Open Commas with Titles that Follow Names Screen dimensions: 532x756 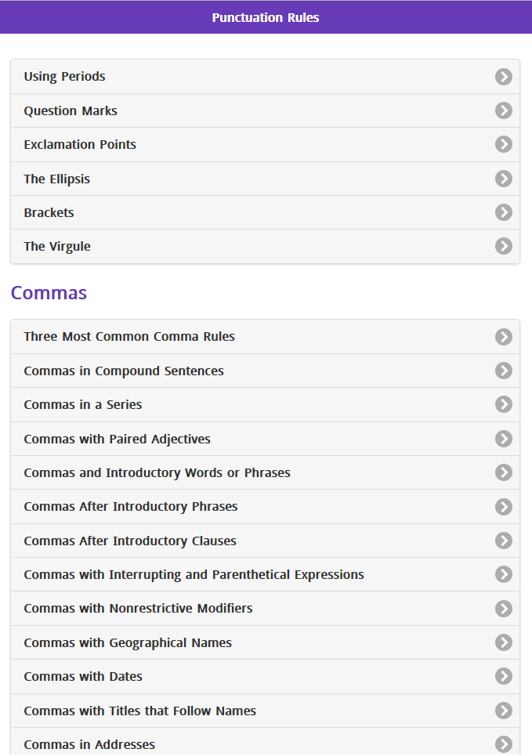coord(266,711)
